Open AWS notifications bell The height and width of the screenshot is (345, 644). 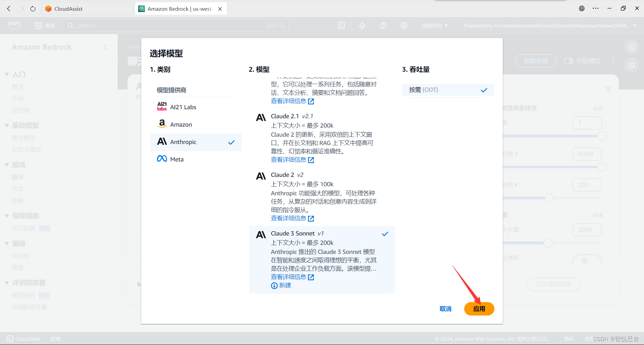tap(362, 25)
